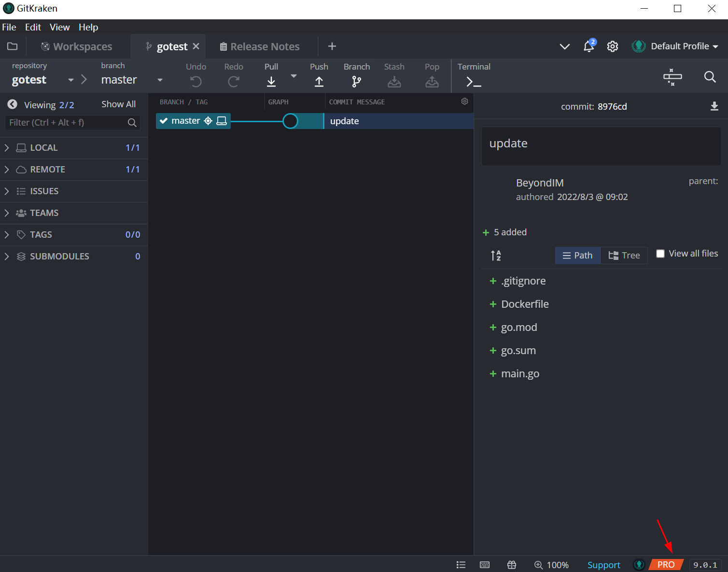
Task: Click the 9.0.1 version label
Action: (x=705, y=565)
